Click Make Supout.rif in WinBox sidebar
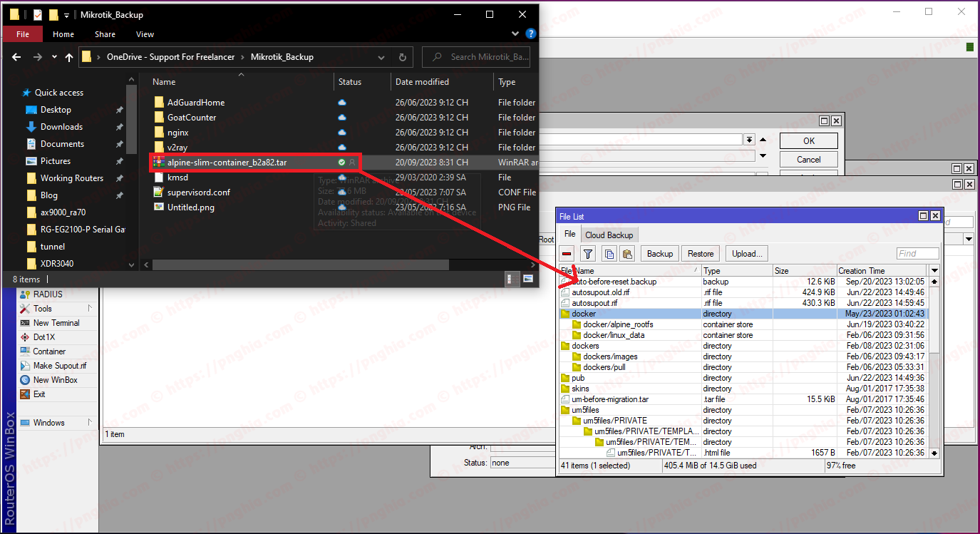Screen dimensions: 980x534 point(59,366)
